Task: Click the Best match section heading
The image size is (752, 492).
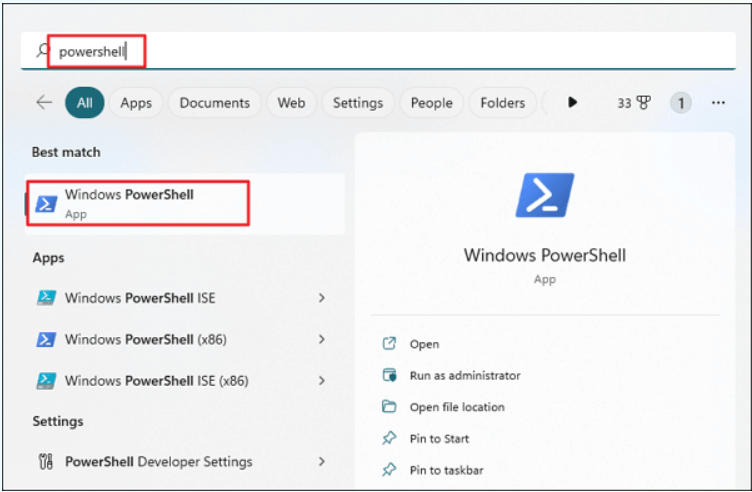Action: click(66, 152)
